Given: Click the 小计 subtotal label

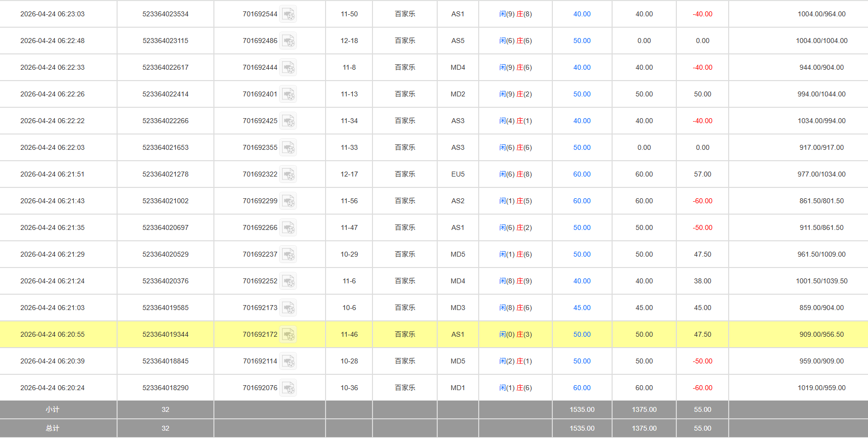Looking at the screenshot, I should (x=52, y=409).
